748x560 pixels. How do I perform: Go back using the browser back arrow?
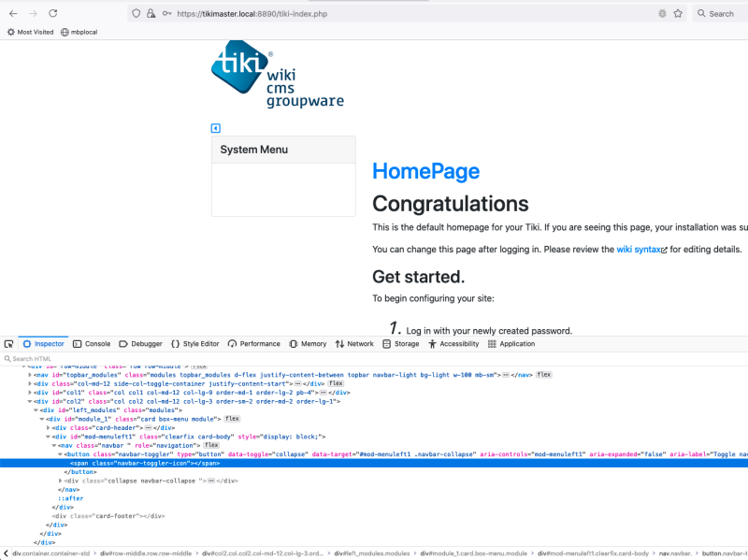click(13, 13)
